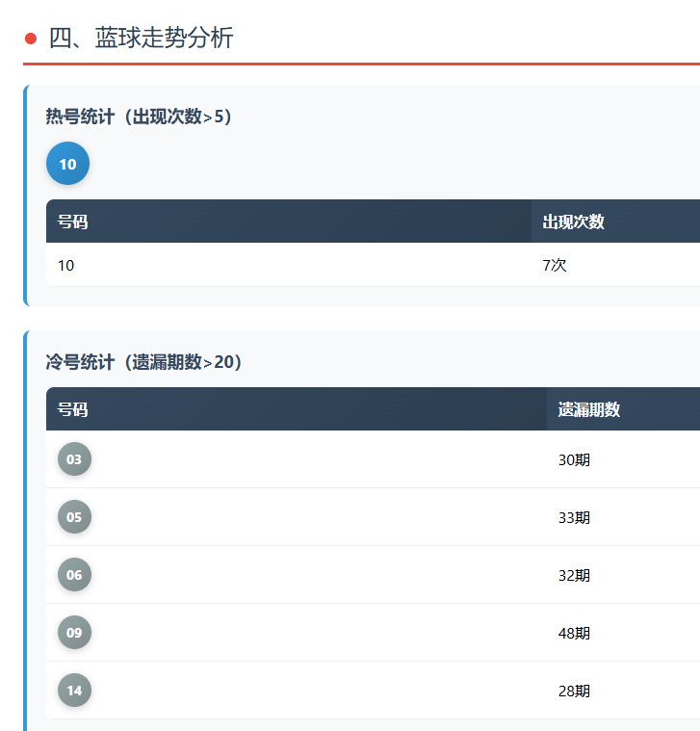Select the gray 06 number ball
Viewport: 700px width, 731px height.
(74, 575)
